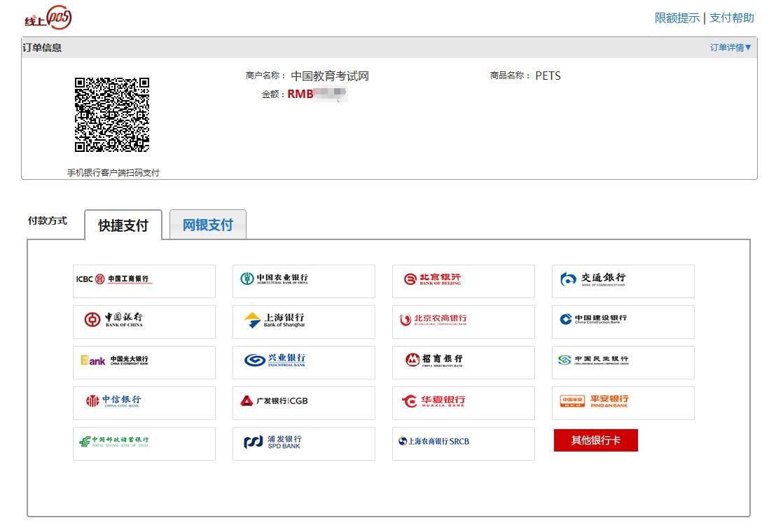Choose 中国建设银行 China Construction Bank
This screenshot has height=532, width=769.
pyautogui.click(x=623, y=322)
